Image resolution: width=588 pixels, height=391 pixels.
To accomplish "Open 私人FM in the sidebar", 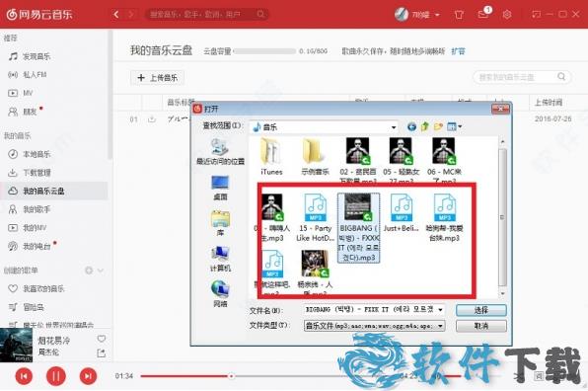I will pos(28,75).
